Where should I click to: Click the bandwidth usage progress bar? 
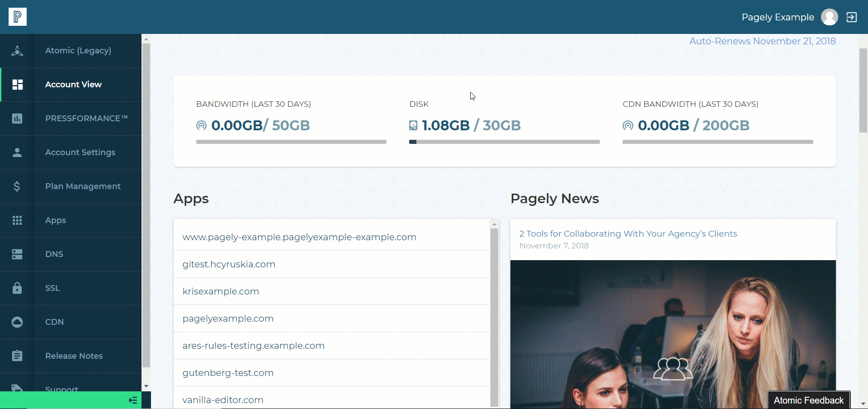tap(291, 142)
